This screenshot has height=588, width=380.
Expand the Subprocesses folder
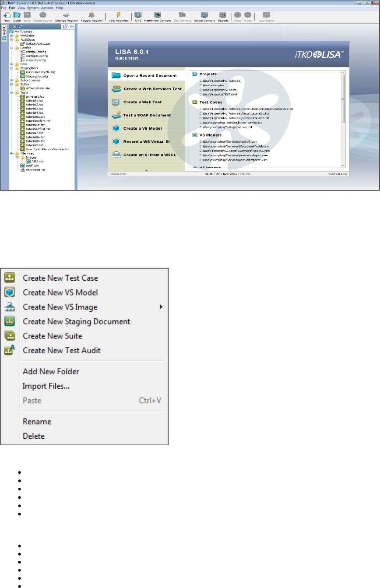tap(11, 80)
